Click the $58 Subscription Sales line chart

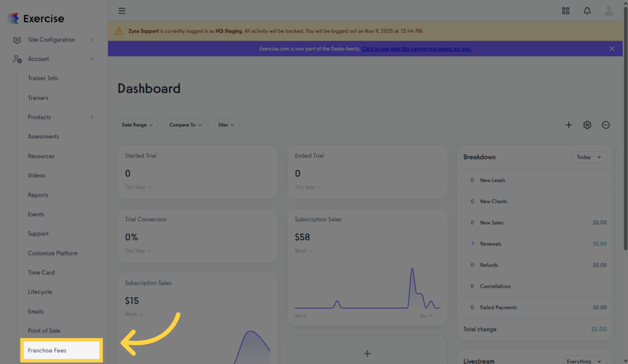tap(367, 288)
